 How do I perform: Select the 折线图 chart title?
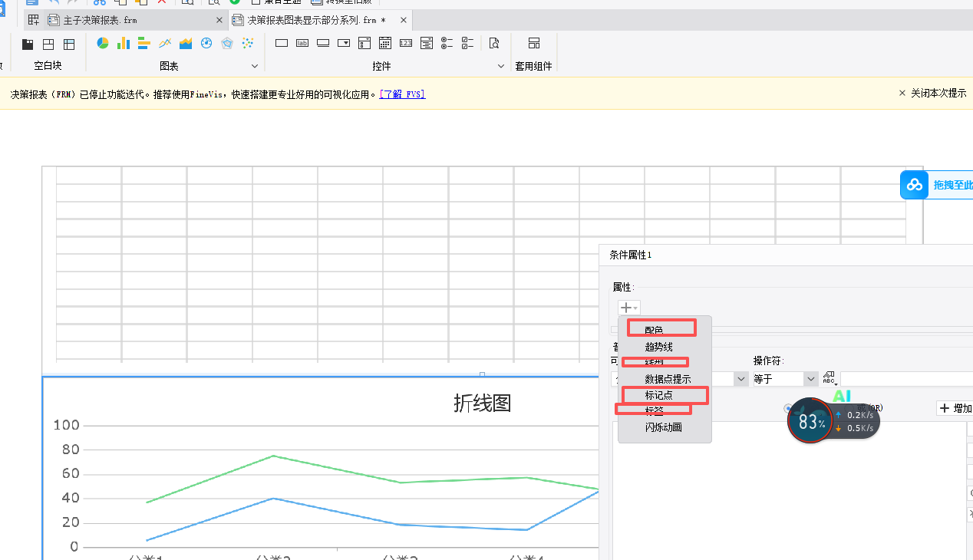pos(482,403)
